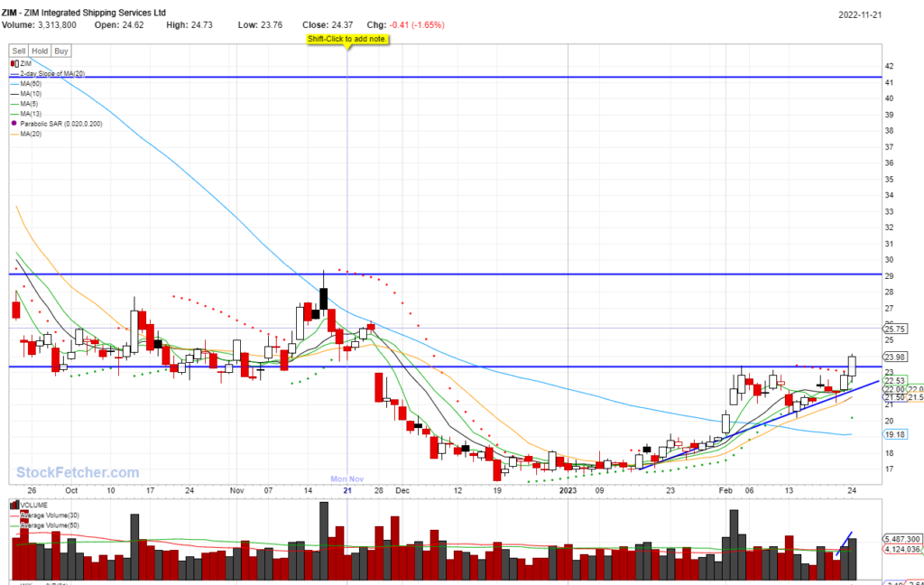Click the 'Shift-Click to add note.' tooltip
This screenshot has height=585, width=924.
347,39
